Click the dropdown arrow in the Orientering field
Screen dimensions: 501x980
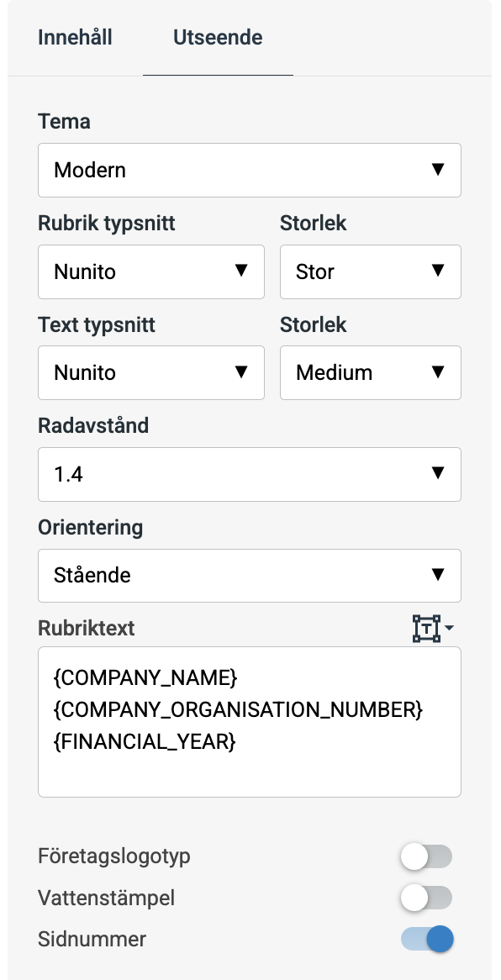(438, 576)
